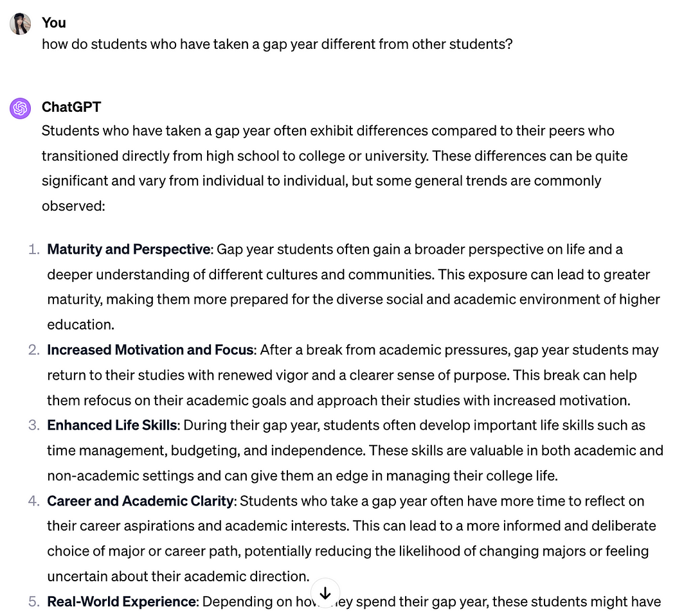Click the user's gap year question text
The width and height of the screenshot is (675, 616).
277,45
